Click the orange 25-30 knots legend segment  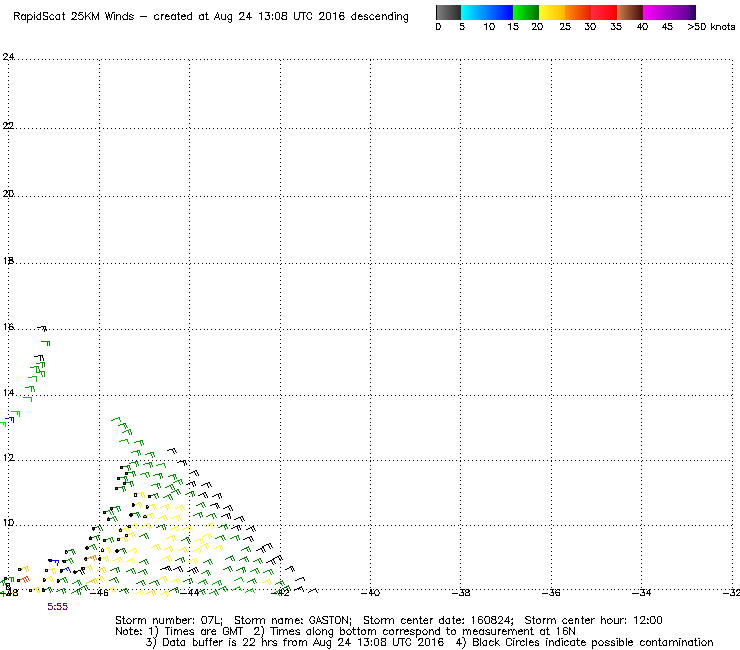[x=578, y=12]
